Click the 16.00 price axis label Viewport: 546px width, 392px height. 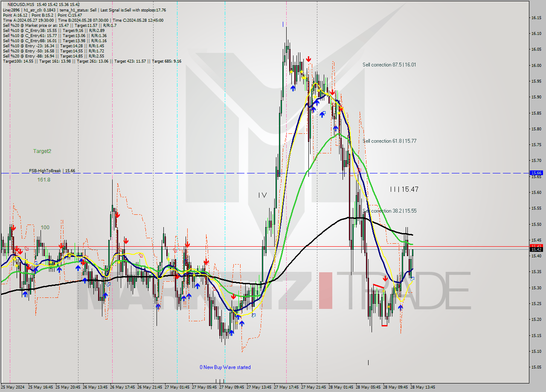(x=537, y=65)
